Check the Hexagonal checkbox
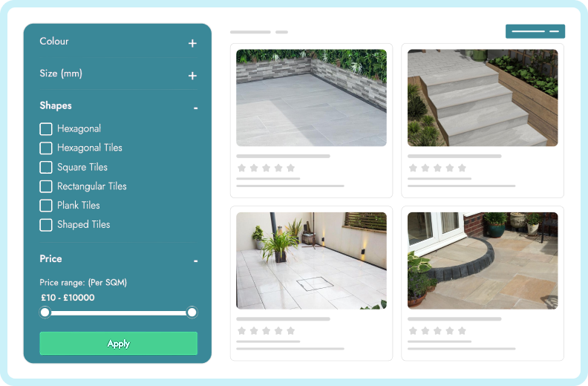This screenshot has width=588, height=386. (46, 128)
